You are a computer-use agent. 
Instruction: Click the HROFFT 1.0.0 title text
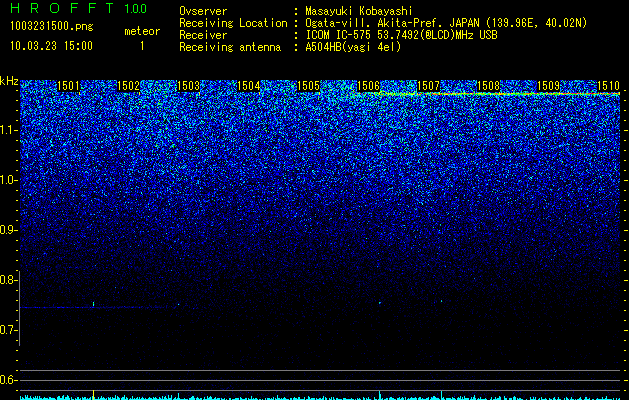point(78,8)
